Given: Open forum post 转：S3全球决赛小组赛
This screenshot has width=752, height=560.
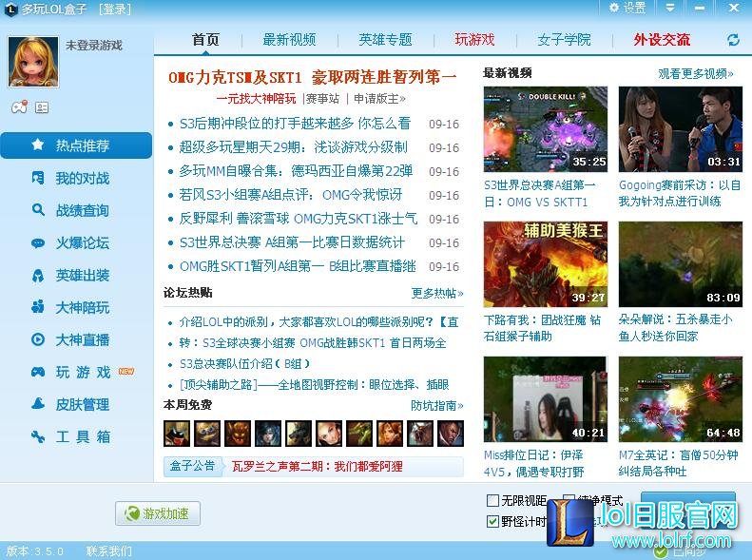Looking at the screenshot, I should [x=313, y=343].
